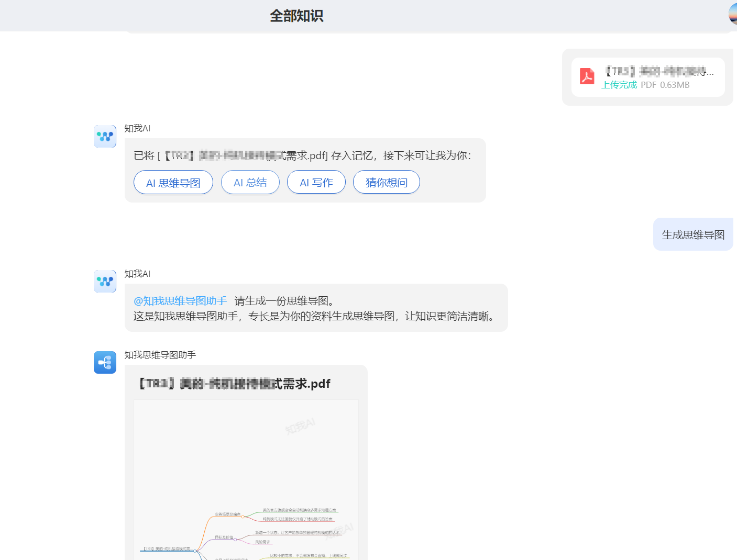Click the user profile avatar at top right
The height and width of the screenshot is (560, 737).
[733, 14]
